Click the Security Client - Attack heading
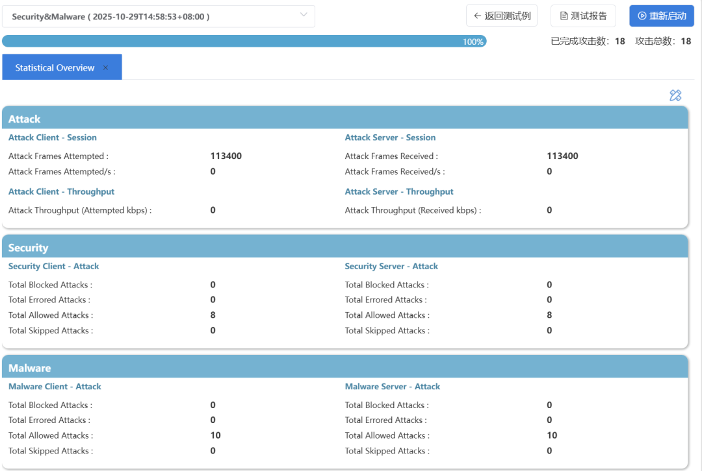The height and width of the screenshot is (471, 702). (54, 266)
